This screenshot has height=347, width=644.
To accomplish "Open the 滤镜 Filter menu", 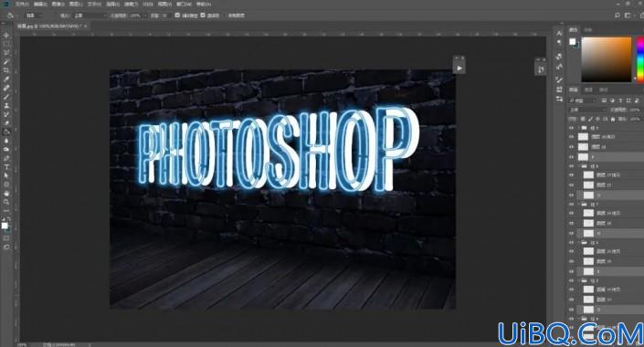I will coord(131,4).
